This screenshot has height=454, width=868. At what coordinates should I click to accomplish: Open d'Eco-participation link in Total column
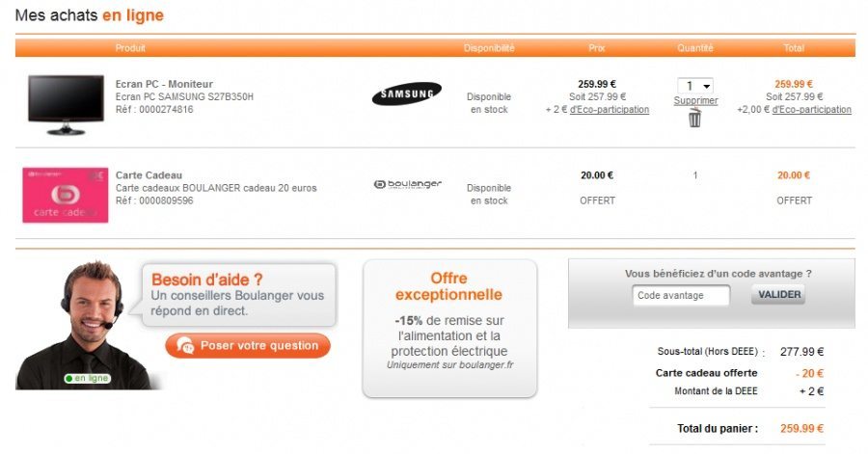tap(812, 110)
